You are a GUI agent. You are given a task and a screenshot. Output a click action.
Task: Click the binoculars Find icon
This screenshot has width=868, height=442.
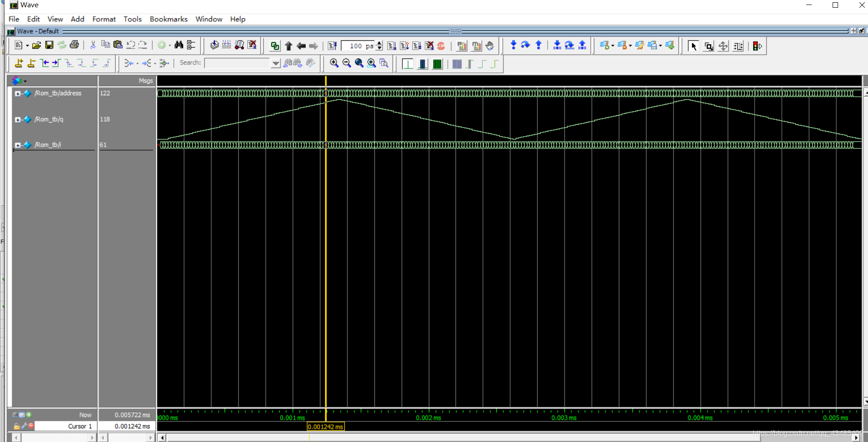(x=179, y=45)
